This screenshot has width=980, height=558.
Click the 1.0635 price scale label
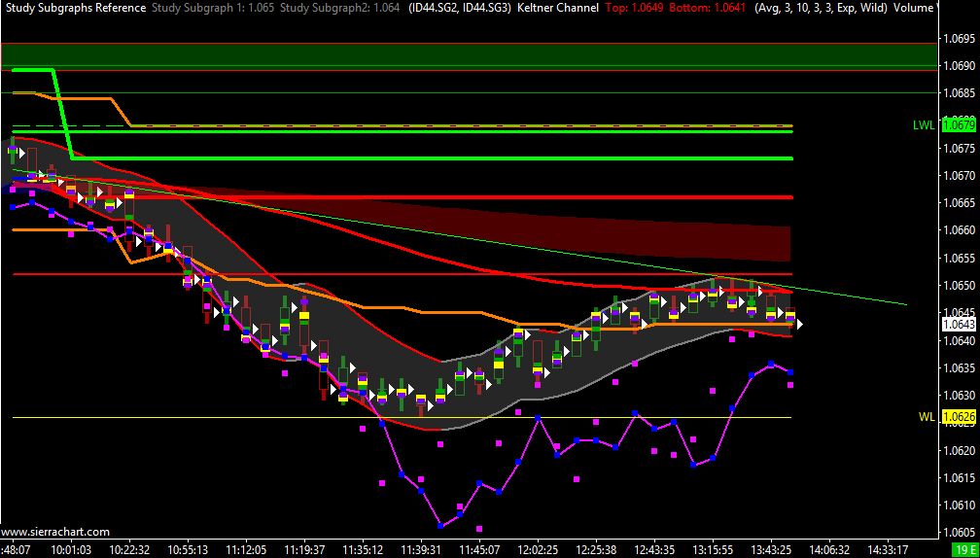pyautogui.click(x=960, y=368)
